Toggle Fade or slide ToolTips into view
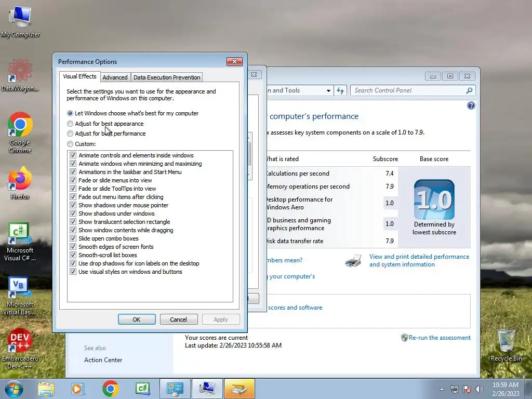This screenshot has height=399, width=532. [x=73, y=189]
